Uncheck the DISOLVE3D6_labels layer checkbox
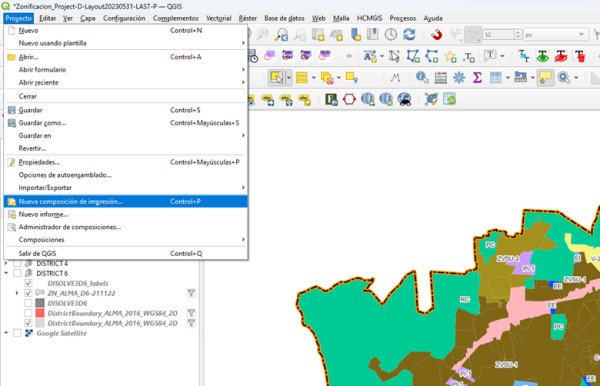The width and height of the screenshot is (600, 386). 28,283
